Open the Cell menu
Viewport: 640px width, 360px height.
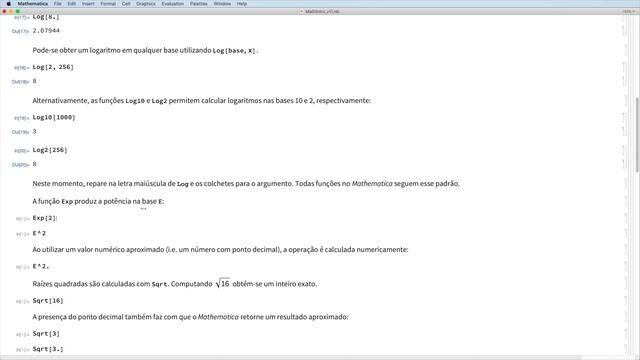tap(126, 4)
